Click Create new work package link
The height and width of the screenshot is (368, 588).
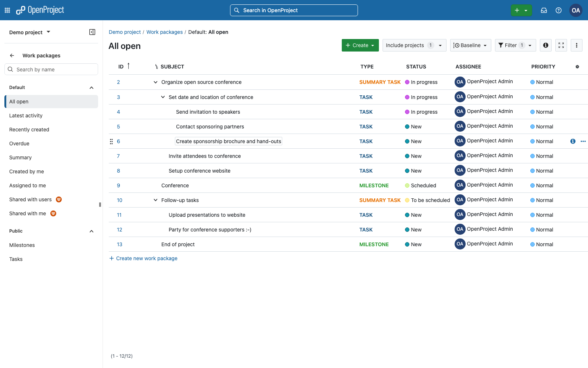pos(143,258)
